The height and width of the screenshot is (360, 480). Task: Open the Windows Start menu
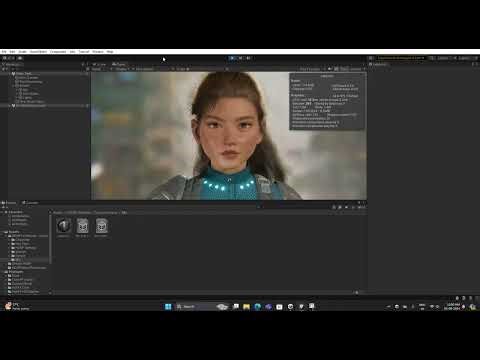pyautogui.click(x=168, y=306)
